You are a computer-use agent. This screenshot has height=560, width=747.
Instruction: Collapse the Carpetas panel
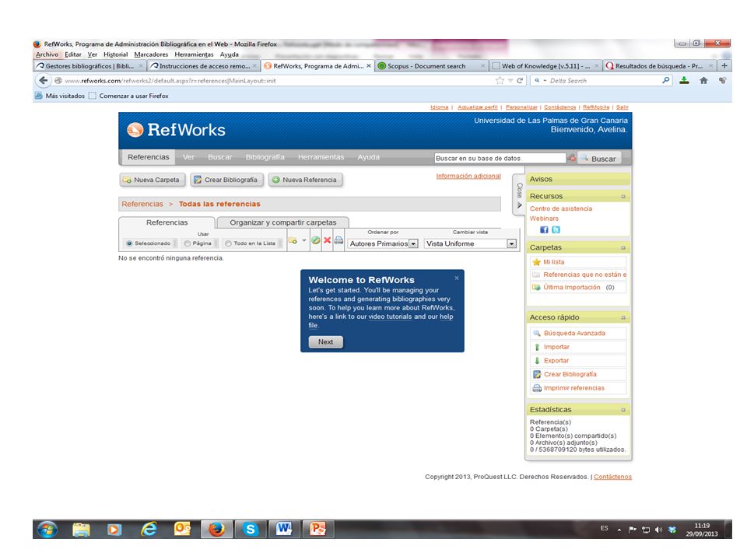click(622, 248)
